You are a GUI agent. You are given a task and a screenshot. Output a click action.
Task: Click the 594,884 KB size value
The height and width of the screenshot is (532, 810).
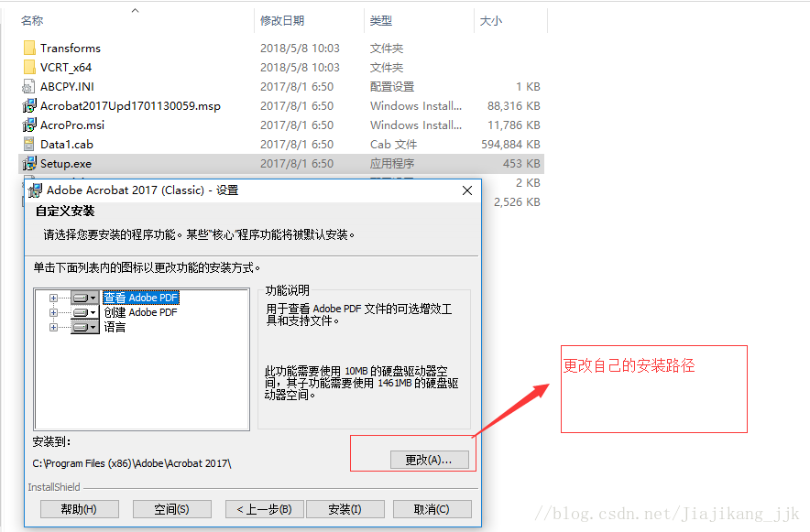pos(511,144)
